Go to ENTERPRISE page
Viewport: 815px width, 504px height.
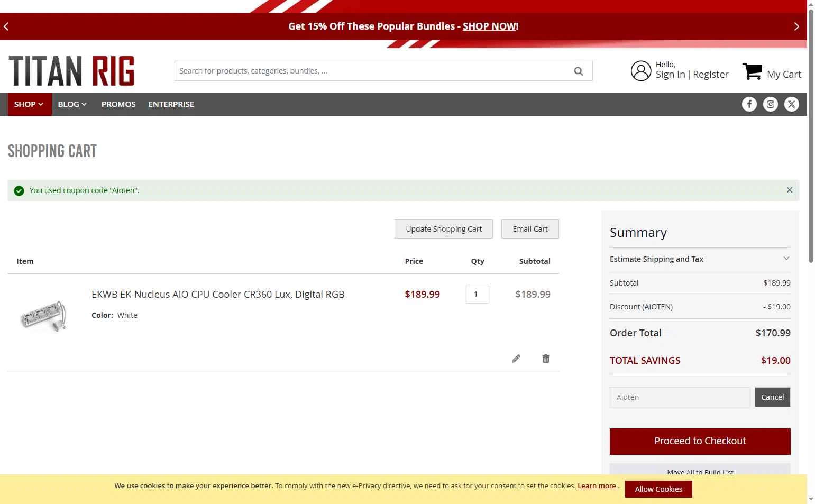point(171,104)
